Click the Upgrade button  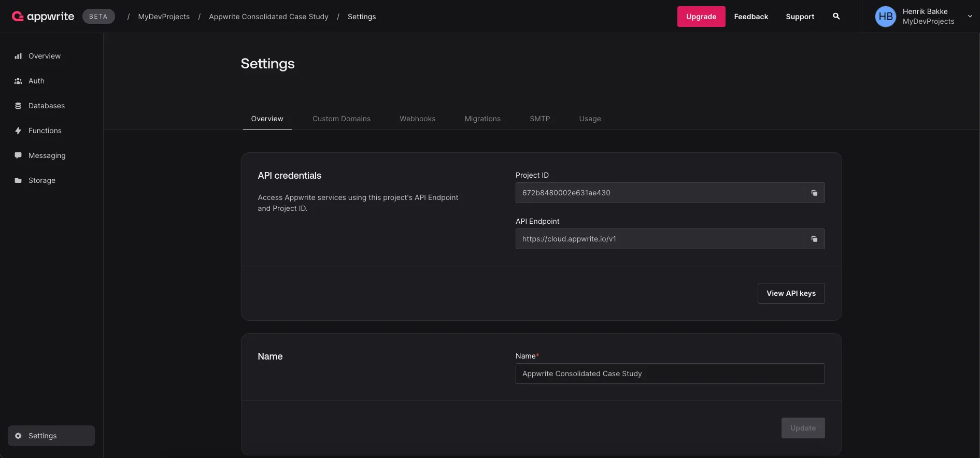point(701,17)
